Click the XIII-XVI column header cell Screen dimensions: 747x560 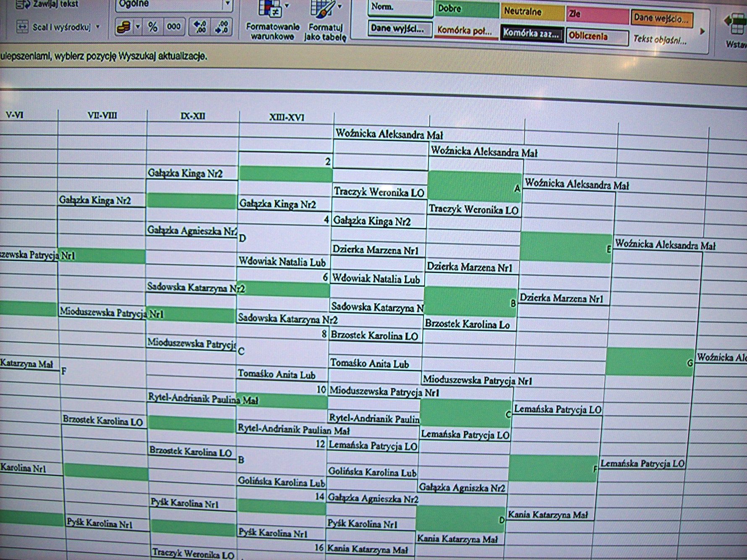(x=287, y=118)
